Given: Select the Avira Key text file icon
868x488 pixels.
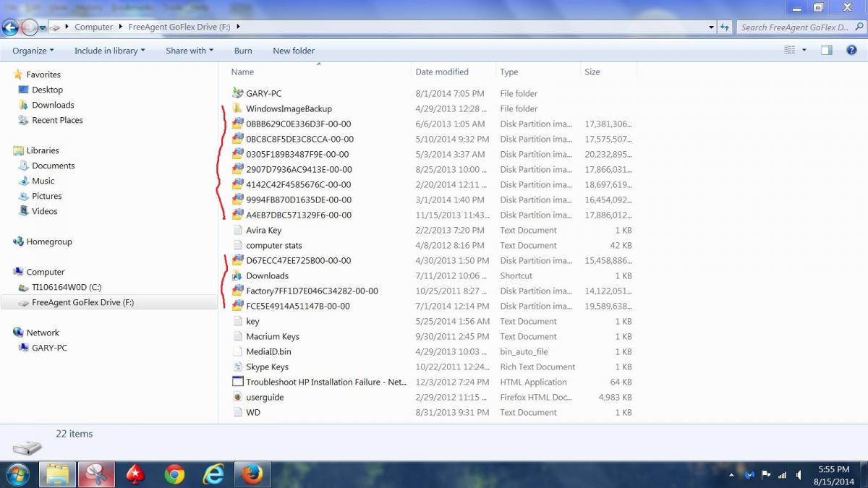Looking at the screenshot, I should pyautogui.click(x=238, y=230).
